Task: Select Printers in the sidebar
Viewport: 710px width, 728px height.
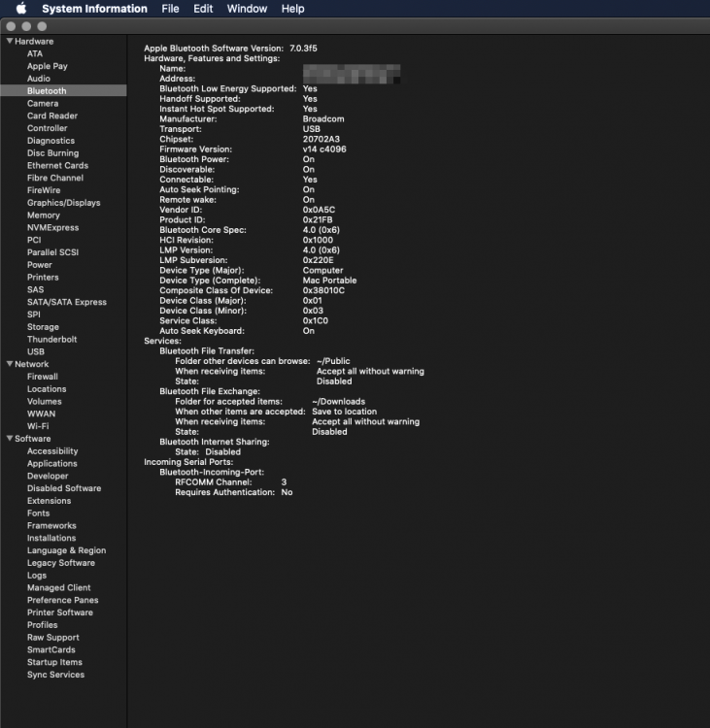Action: [43, 278]
